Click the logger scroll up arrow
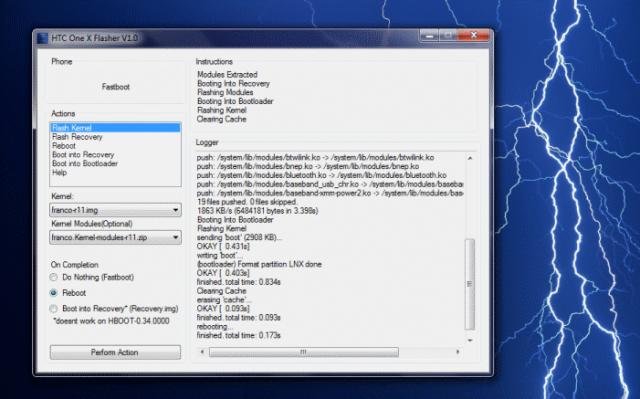Viewport: 640px width, 399px height. click(x=470, y=158)
